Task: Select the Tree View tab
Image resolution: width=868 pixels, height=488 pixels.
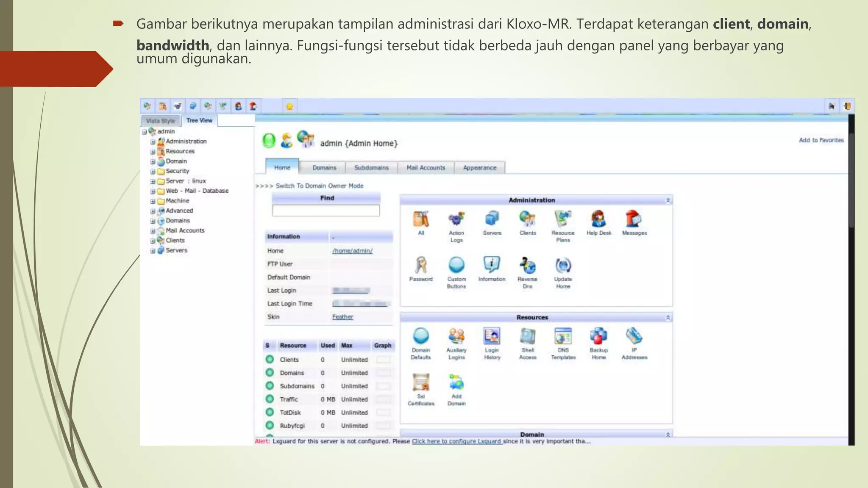Action: pyautogui.click(x=199, y=120)
